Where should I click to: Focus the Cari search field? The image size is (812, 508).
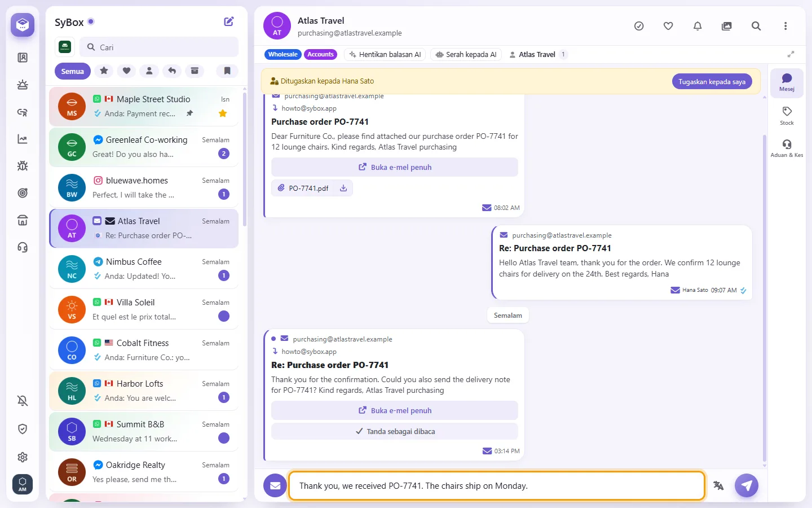click(x=159, y=47)
